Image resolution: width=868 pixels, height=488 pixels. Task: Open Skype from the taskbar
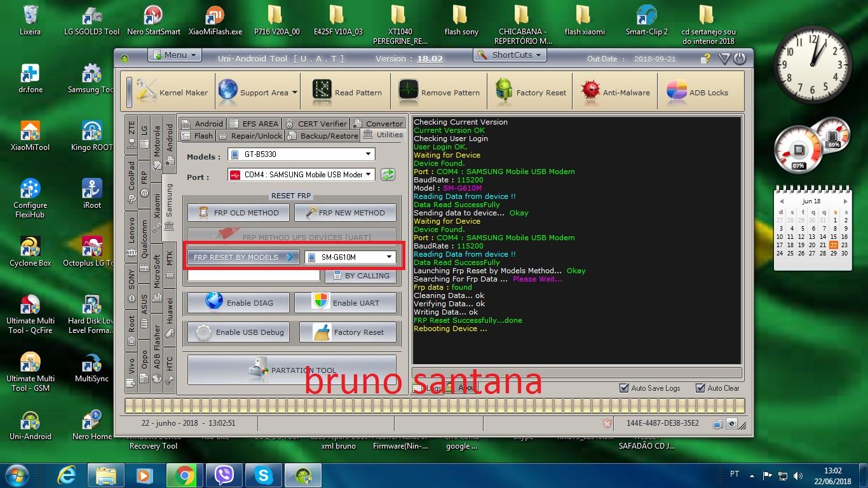point(264,475)
